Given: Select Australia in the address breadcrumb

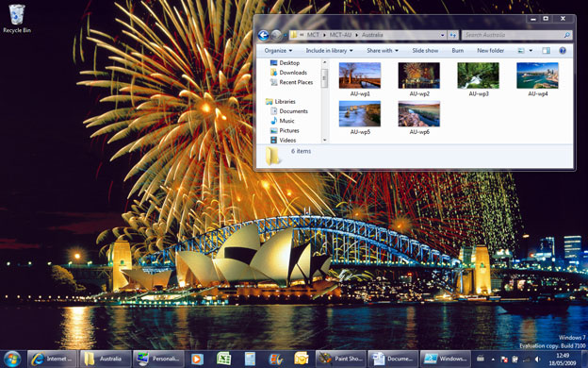Looking at the screenshot, I should pyautogui.click(x=372, y=35).
